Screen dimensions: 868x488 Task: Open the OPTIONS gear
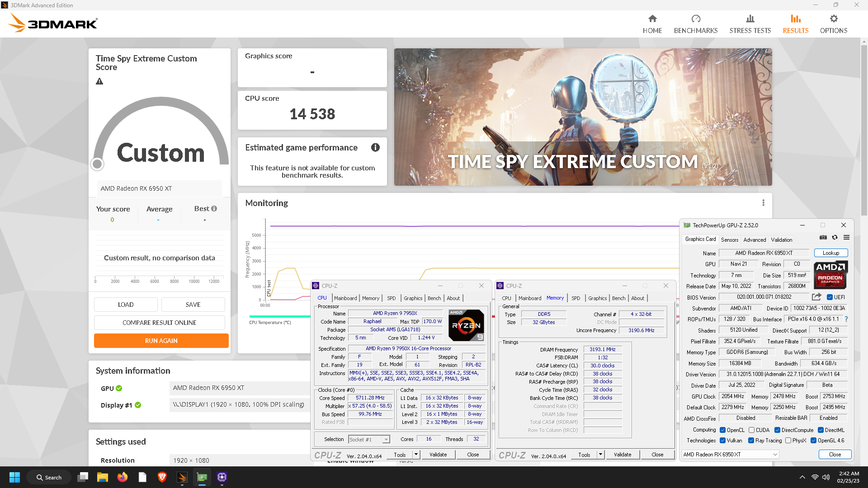click(x=834, y=24)
